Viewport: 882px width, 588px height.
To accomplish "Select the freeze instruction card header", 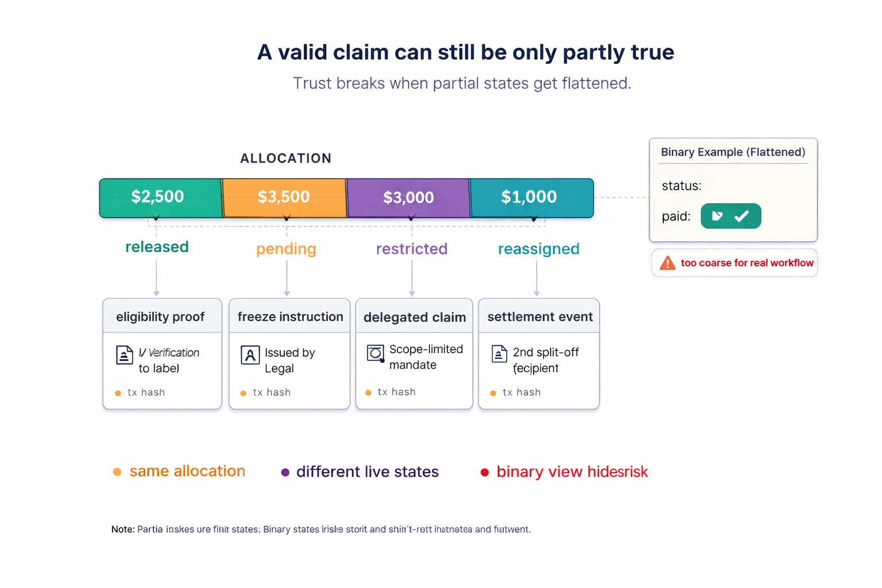I will 290,317.
